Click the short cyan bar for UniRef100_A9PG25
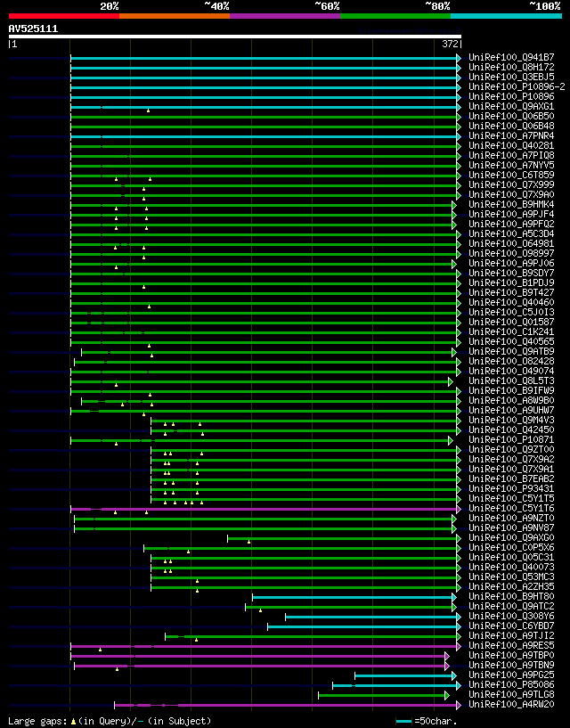The image size is (570, 728). point(406,676)
